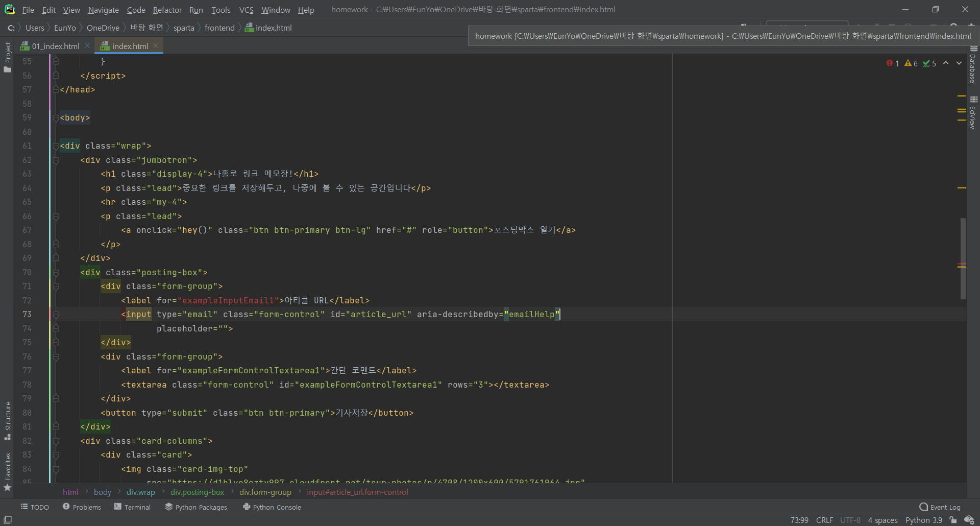Click the editor vertical scrollbar thumb
The width and height of the screenshot is (980, 526).
[x=963, y=258]
